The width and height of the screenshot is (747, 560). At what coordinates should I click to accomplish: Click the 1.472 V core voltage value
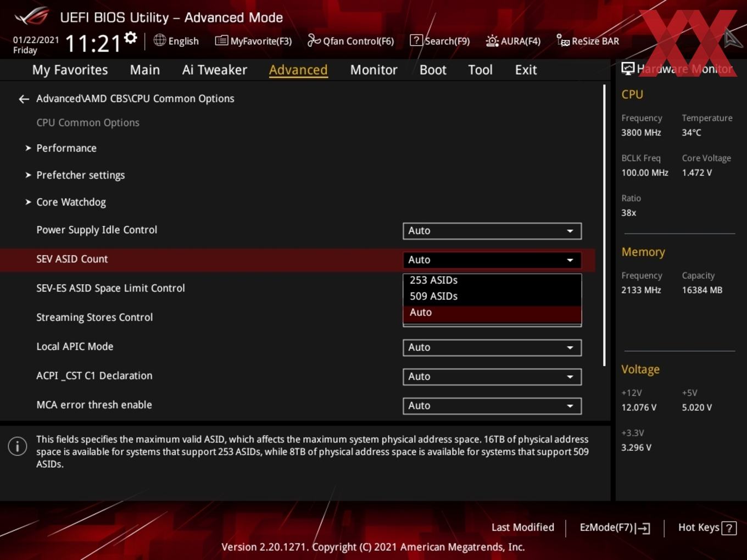pos(697,172)
